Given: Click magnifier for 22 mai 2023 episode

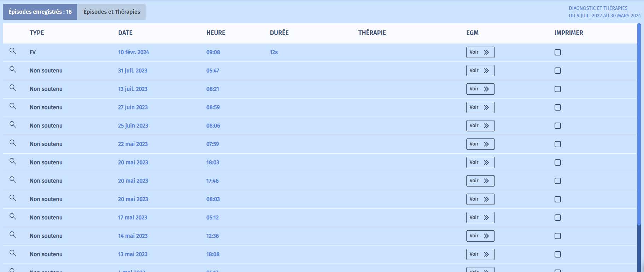Looking at the screenshot, I should (x=13, y=143).
